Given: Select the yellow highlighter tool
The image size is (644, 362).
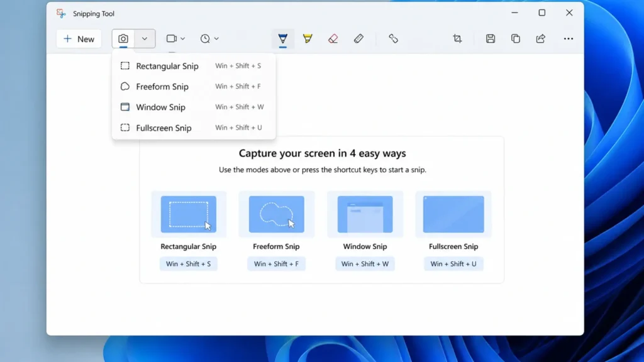Looking at the screenshot, I should [x=307, y=38].
